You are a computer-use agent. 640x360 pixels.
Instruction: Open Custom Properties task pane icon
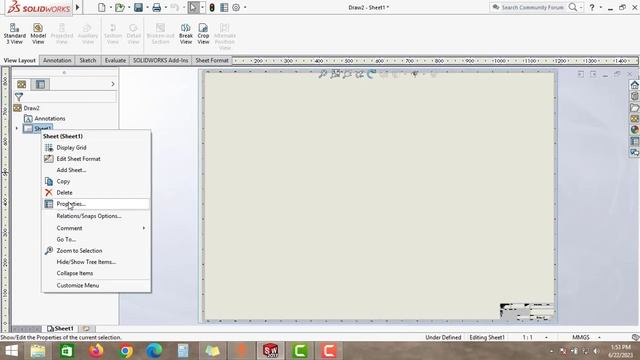point(635,141)
